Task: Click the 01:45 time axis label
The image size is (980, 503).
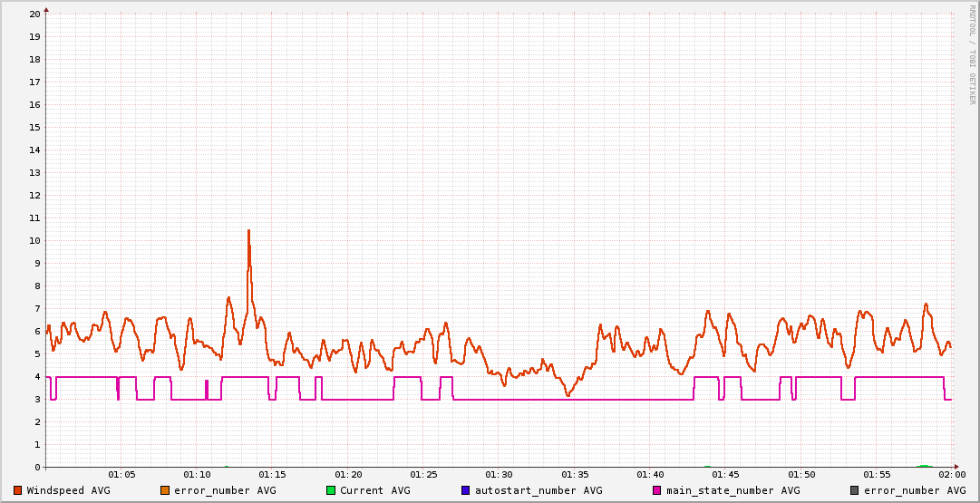Action: [x=725, y=475]
